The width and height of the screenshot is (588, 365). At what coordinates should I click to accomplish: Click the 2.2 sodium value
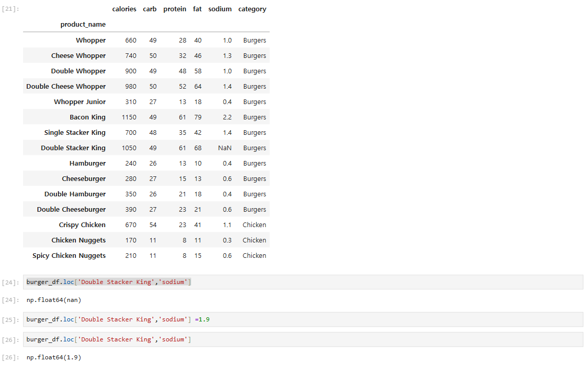[227, 117]
